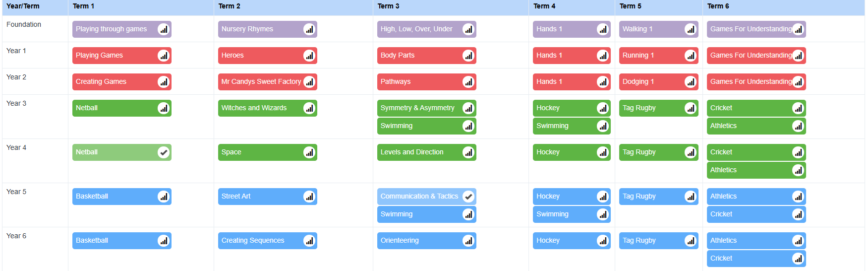Toggle the checkmark on Year 4 Netball
This screenshot has height=271, width=868.
point(164,152)
